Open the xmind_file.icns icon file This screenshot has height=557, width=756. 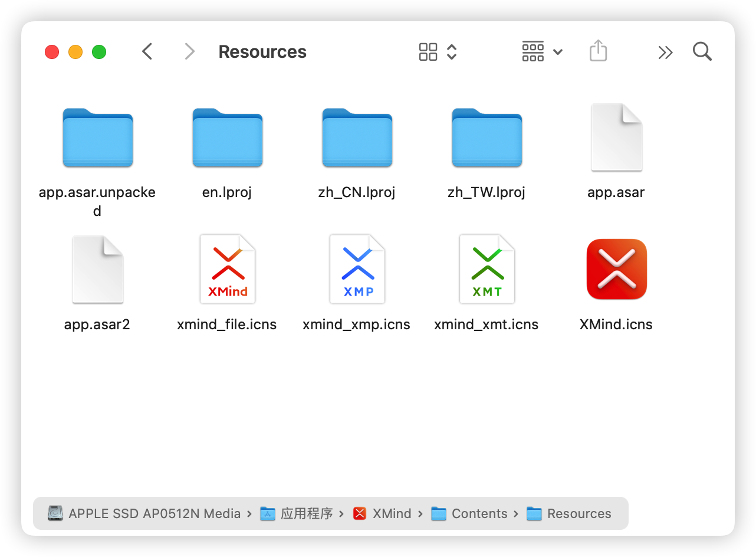pos(227,268)
